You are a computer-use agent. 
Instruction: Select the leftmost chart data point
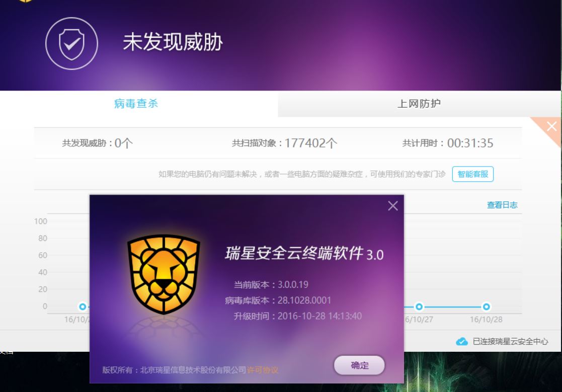pos(83,307)
